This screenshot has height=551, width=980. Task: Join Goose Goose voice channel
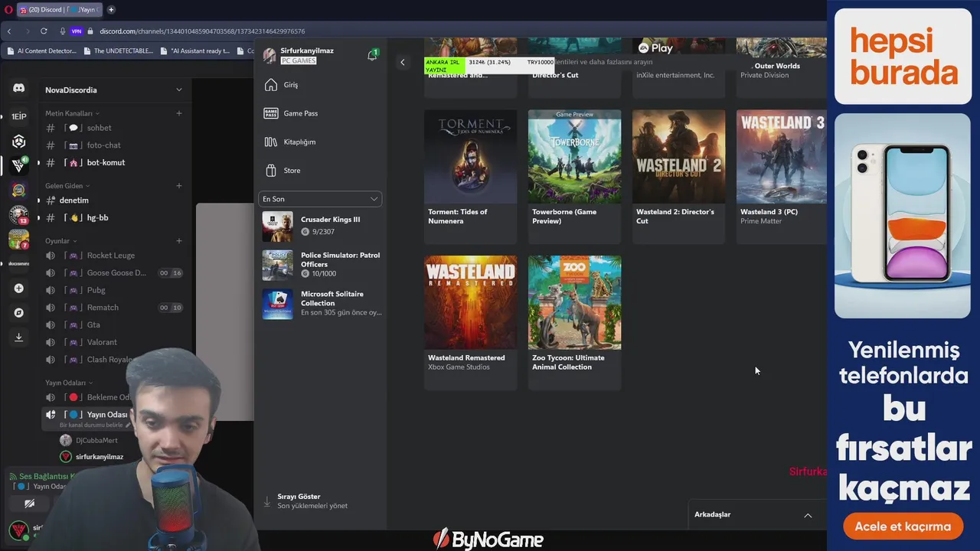(115, 273)
